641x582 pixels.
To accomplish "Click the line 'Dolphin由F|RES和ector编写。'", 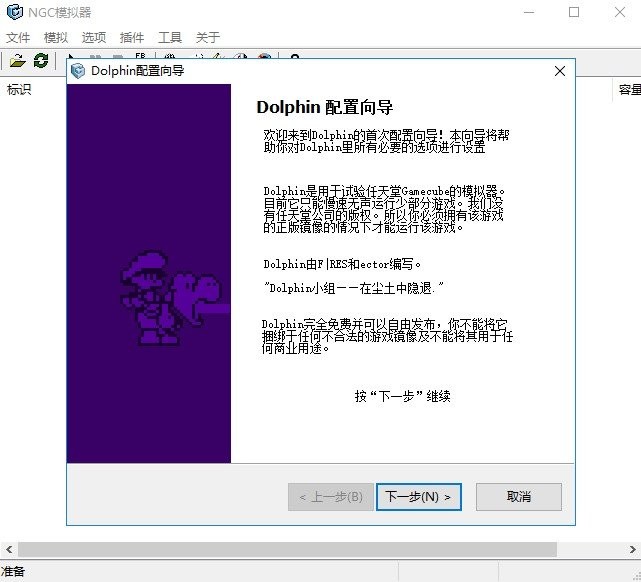I will tap(342, 264).
